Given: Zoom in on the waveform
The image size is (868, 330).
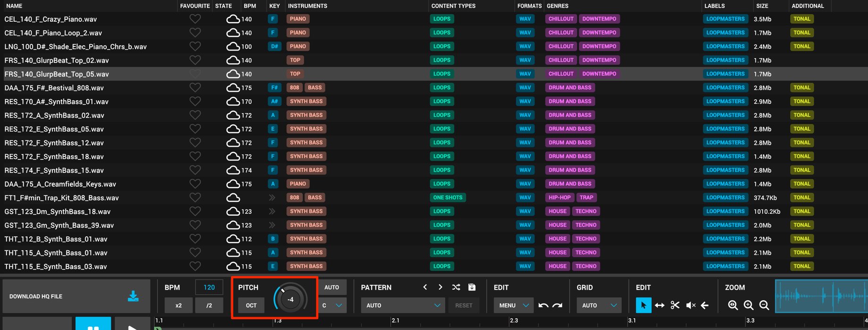Looking at the screenshot, I should [749, 305].
